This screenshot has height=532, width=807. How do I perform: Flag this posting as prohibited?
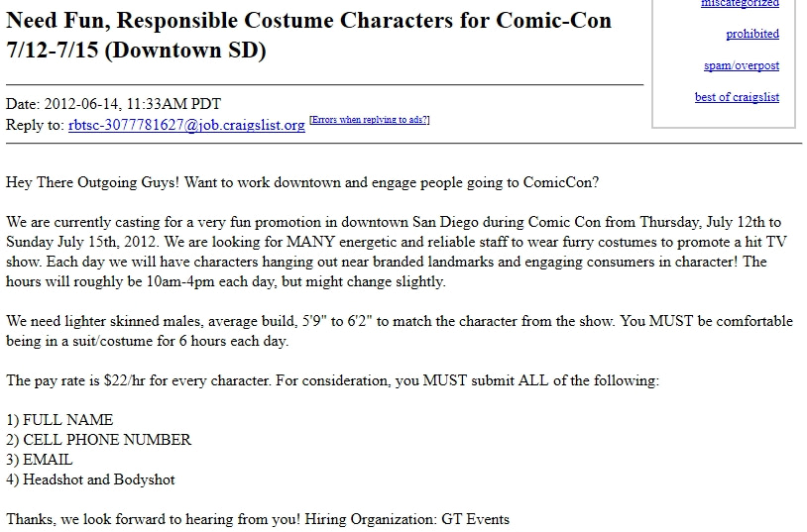click(x=752, y=34)
